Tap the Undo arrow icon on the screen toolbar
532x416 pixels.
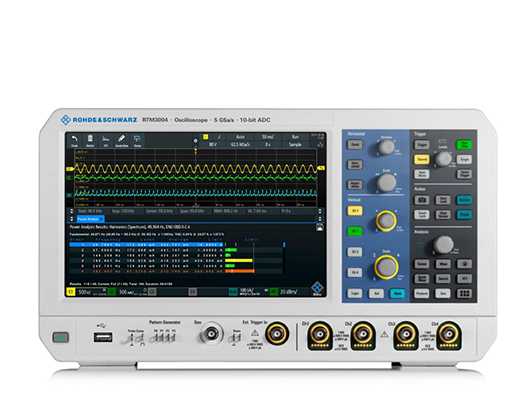pos(74,140)
